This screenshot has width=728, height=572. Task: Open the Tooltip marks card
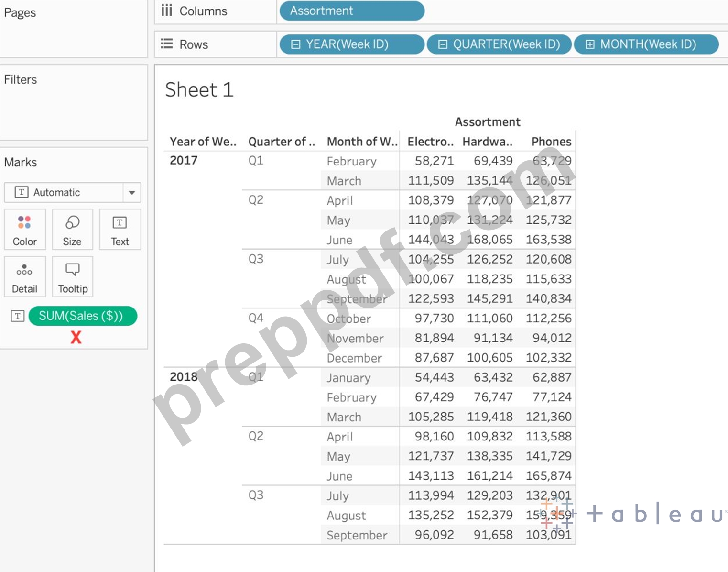pos(72,276)
